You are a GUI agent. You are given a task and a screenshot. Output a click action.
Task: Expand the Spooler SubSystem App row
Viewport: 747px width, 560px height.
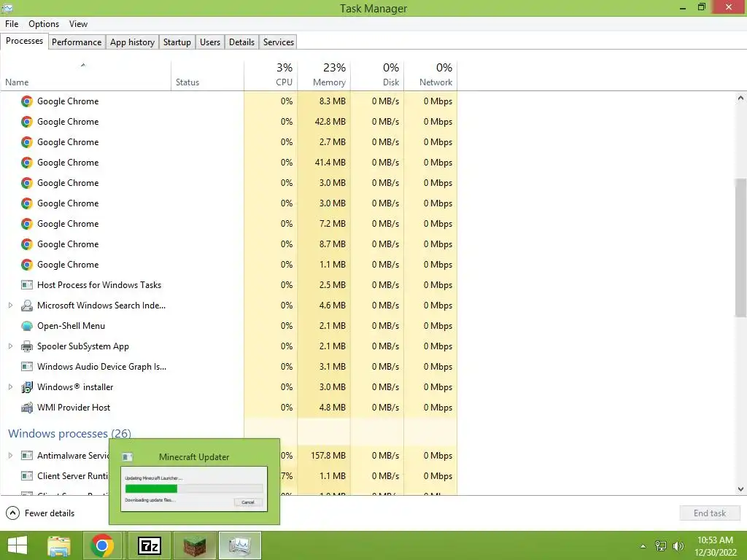(10, 346)
